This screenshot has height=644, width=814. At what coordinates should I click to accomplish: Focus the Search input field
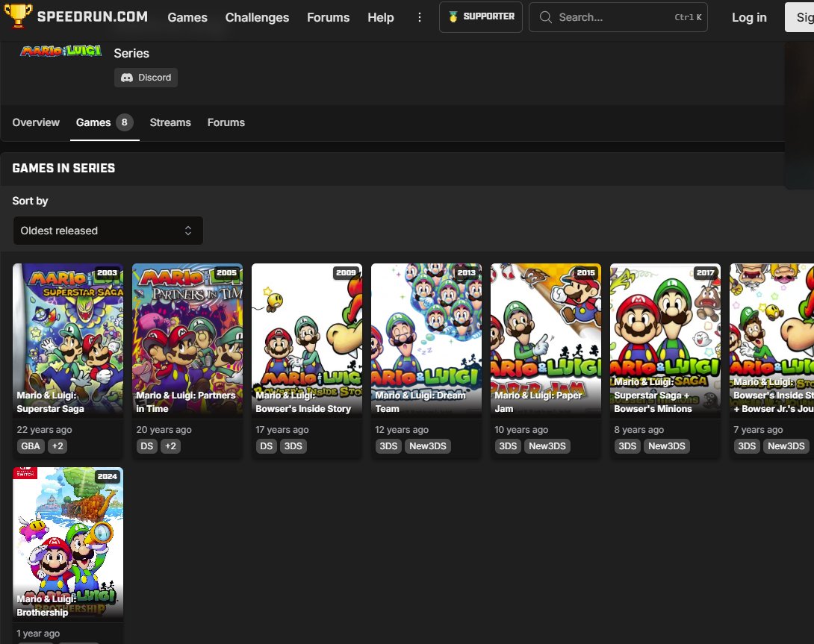(x=618, y=17)
